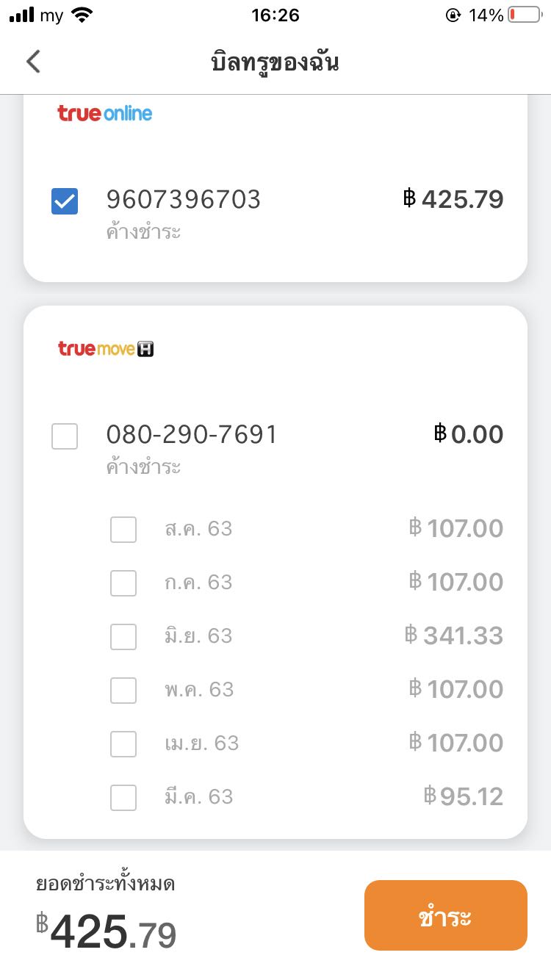Tap the battery icon in status bar
Screen dimensions: 551x980
[524, 15]
